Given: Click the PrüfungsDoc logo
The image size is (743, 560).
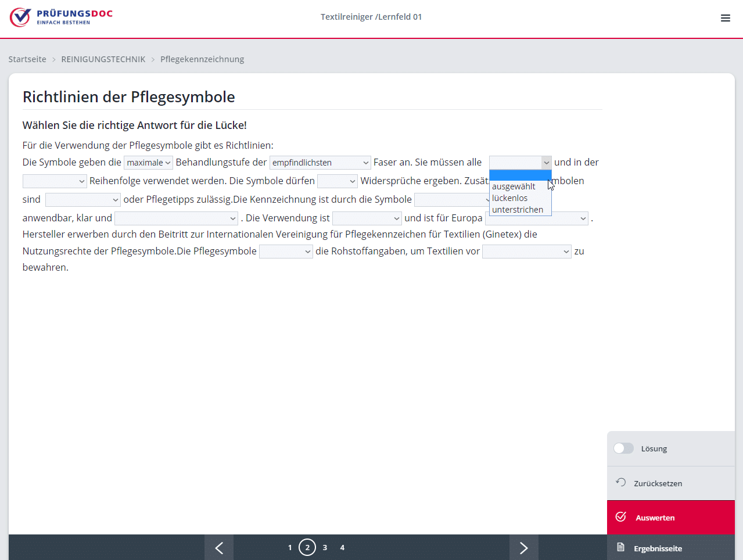Looking at the screenshot, I should click(x=61, y=17).
